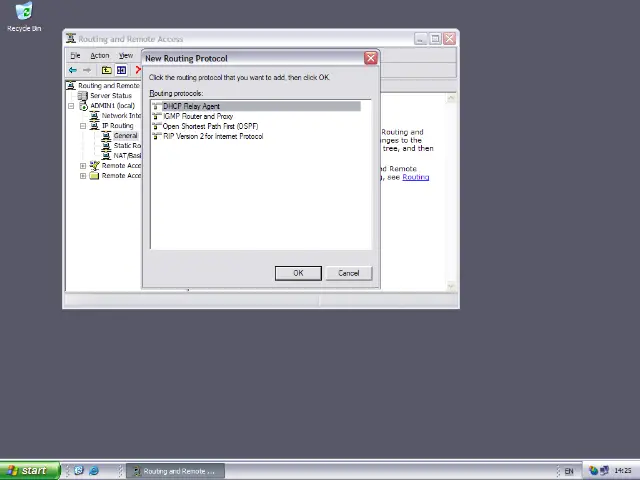Click OK to add routing protocol
640x480 pixels.
297,273
